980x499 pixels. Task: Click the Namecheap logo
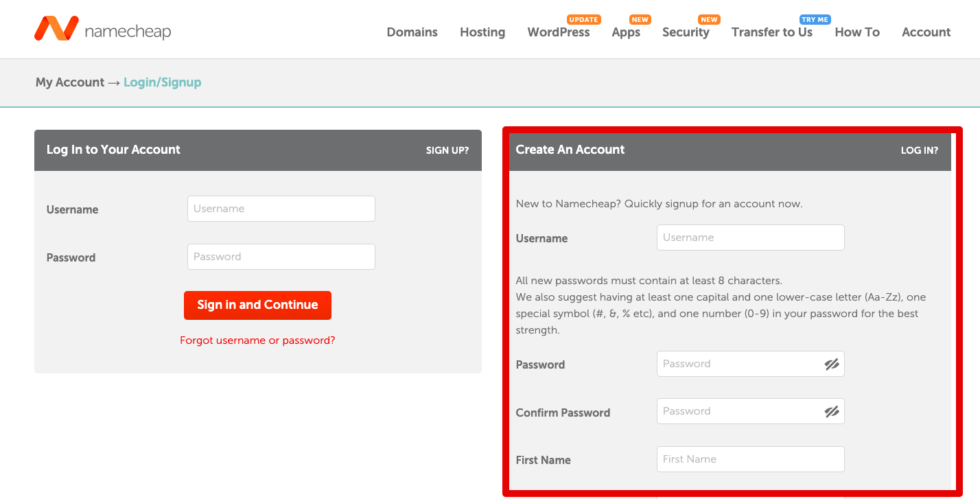[102, 29]
